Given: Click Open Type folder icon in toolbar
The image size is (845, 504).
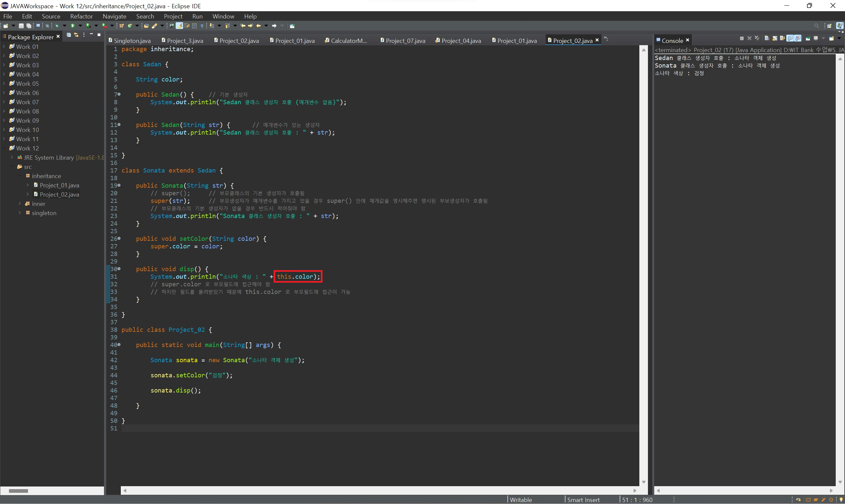Looking at the screenshot, I should pos(147,26).
